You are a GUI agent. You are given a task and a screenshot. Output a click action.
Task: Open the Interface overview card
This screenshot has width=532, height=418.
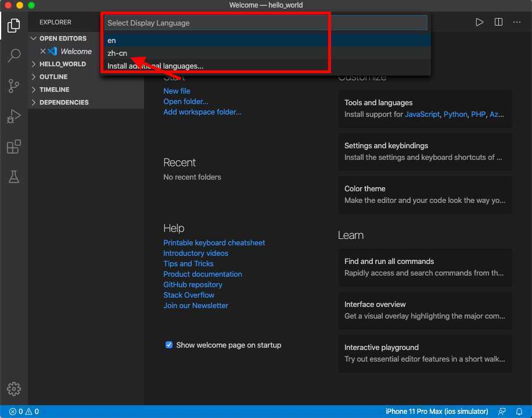425,310
